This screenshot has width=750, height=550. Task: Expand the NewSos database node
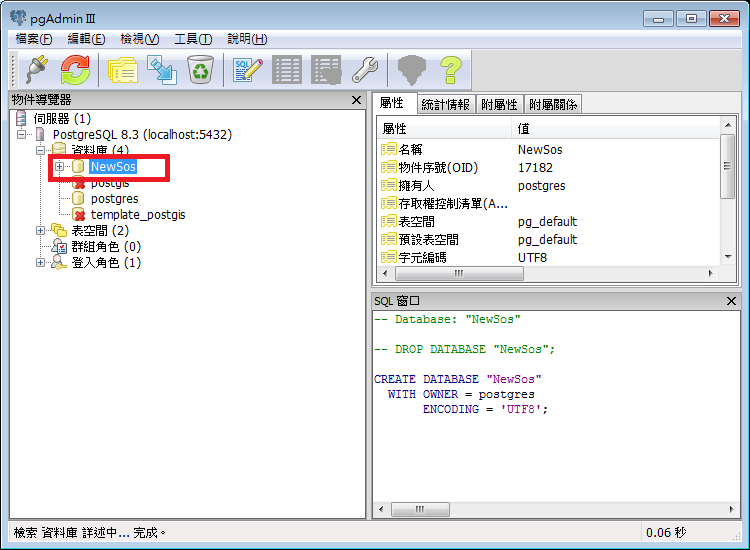pos(59,166)
